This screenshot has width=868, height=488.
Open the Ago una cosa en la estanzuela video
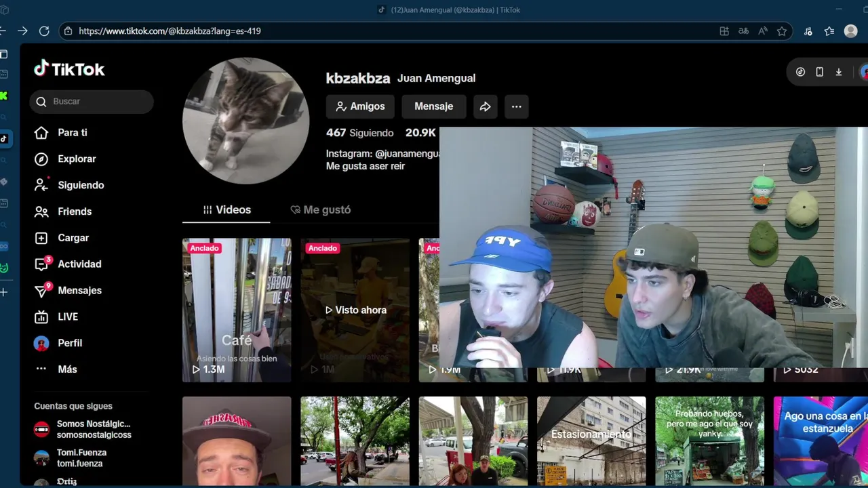click(x=821, y=441)
